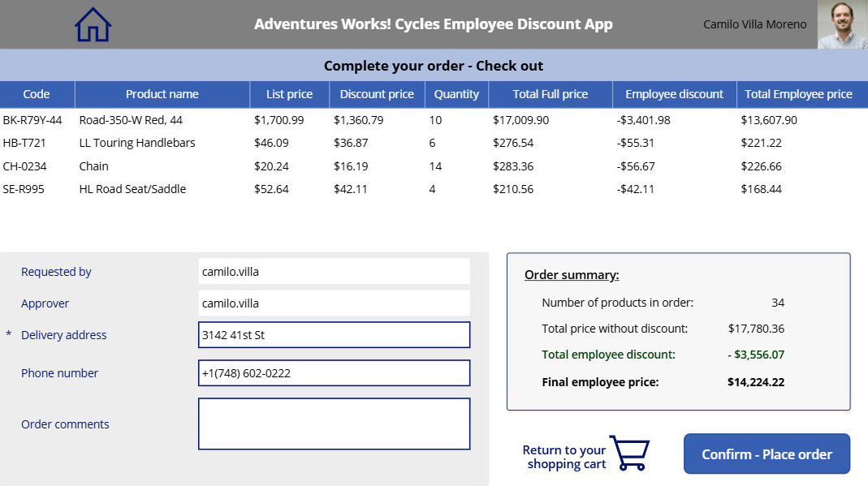Click quantity 14 for Chain
Viewport: 868px width, 486px height.
pyautogui.click(x=435, y=166)
